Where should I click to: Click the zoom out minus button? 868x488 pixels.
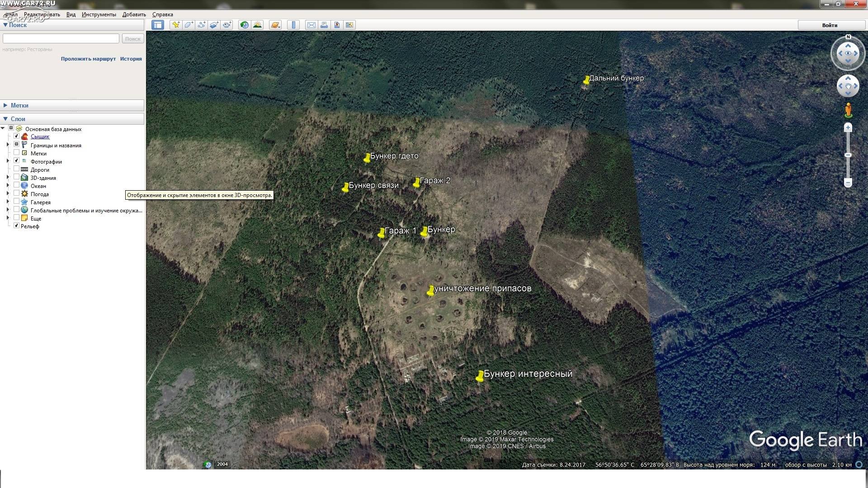[848, 183]
